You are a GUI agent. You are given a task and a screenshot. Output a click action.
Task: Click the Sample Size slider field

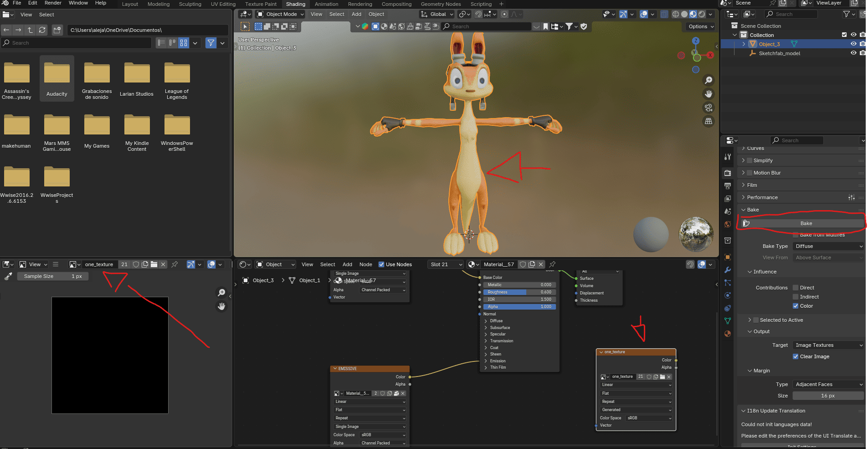[x=53, y=276]
